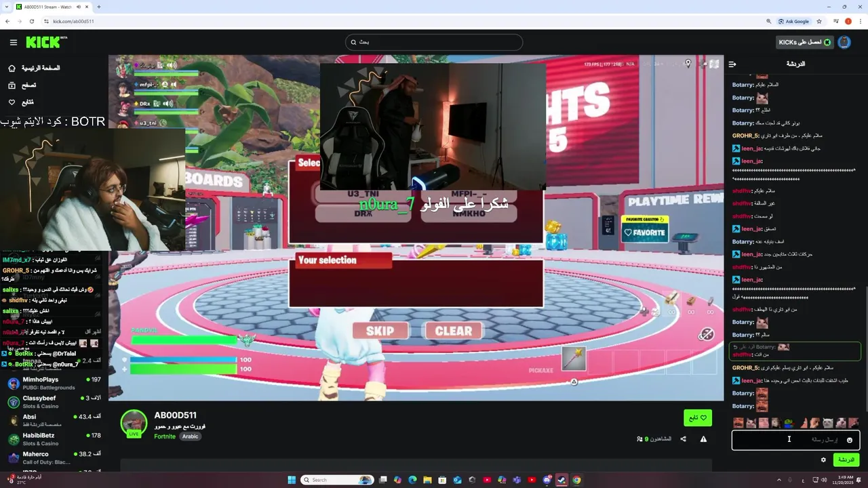Open site information icon in address bar
Viewport: 868px width, 488px height.
click(47, 21)
